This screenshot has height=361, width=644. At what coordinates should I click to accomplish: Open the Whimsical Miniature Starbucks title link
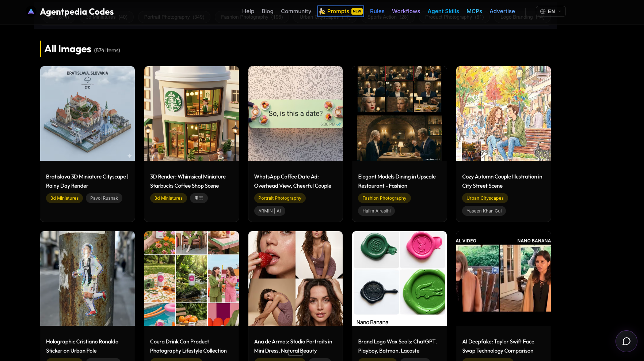188,181
